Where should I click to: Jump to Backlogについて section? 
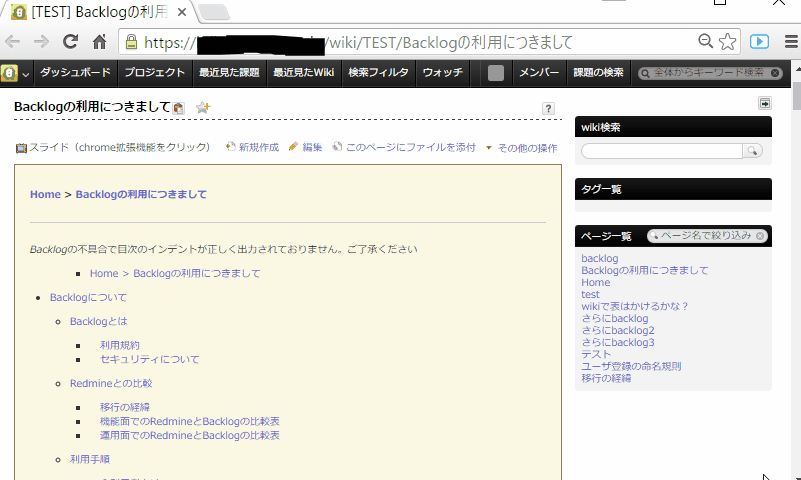88,297
